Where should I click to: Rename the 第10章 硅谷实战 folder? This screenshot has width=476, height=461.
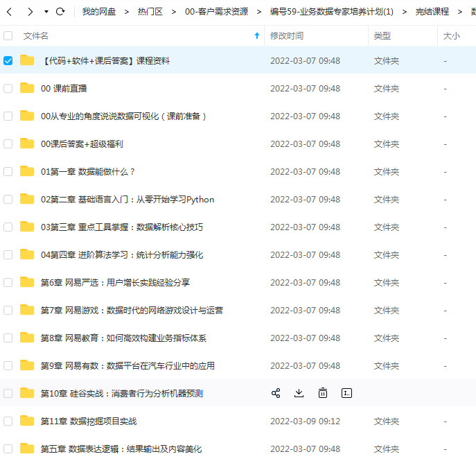pos(346,393)
